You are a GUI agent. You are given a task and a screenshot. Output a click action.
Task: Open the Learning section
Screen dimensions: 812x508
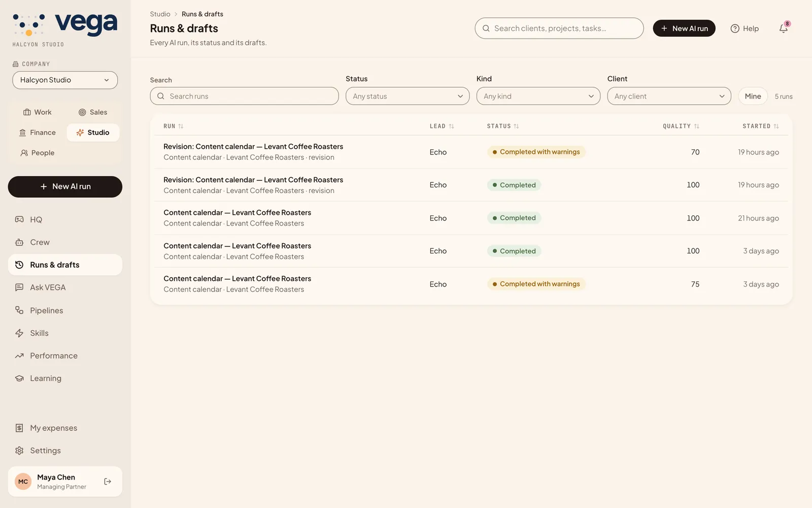tap(65, 378)
